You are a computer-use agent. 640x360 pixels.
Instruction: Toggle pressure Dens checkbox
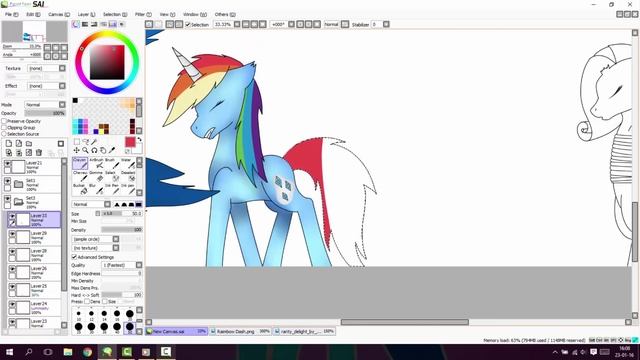pos(87,302)
